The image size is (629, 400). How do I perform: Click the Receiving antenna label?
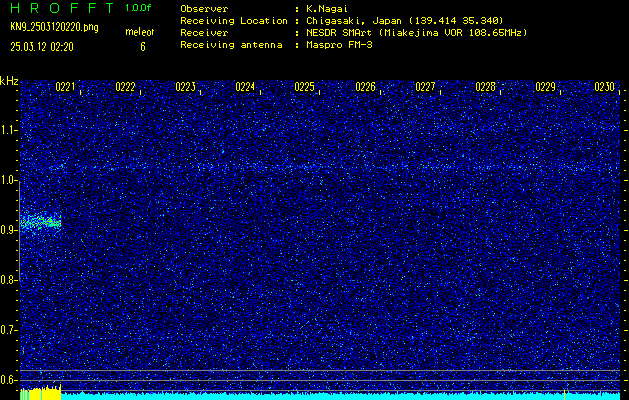(x=231, y=45)
